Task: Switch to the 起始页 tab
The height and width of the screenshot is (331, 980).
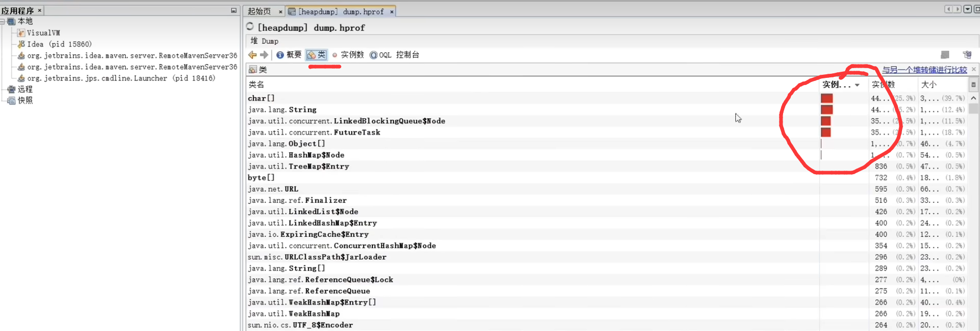Action: (259, 11)
